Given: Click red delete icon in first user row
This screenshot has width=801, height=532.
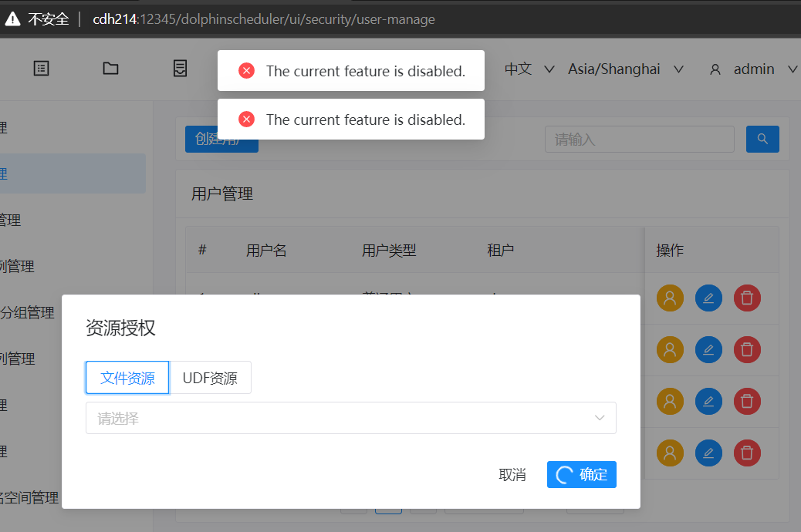Looking at the screenshot, I should [x=747, y=298].
